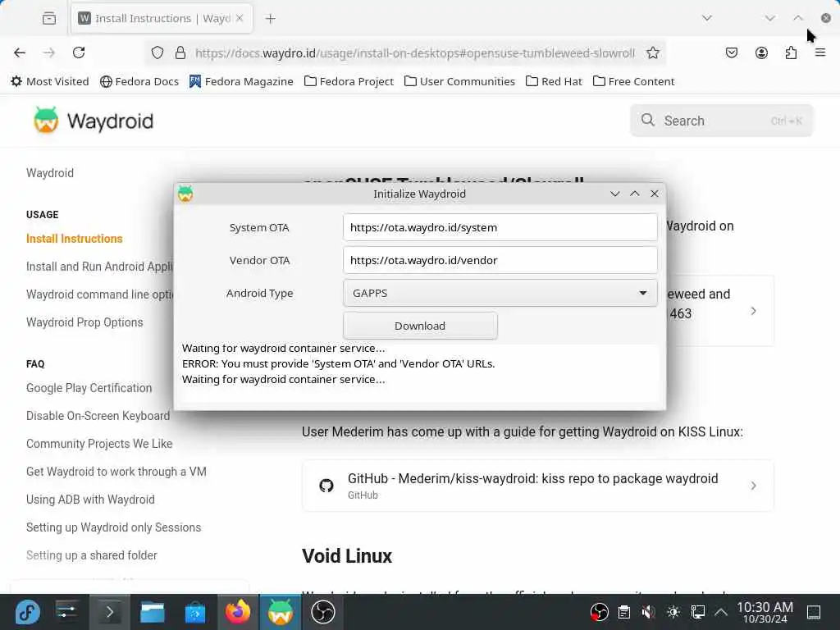Open the extensions puzzle icon
This screenshot has height=630, width=840.
791,52
